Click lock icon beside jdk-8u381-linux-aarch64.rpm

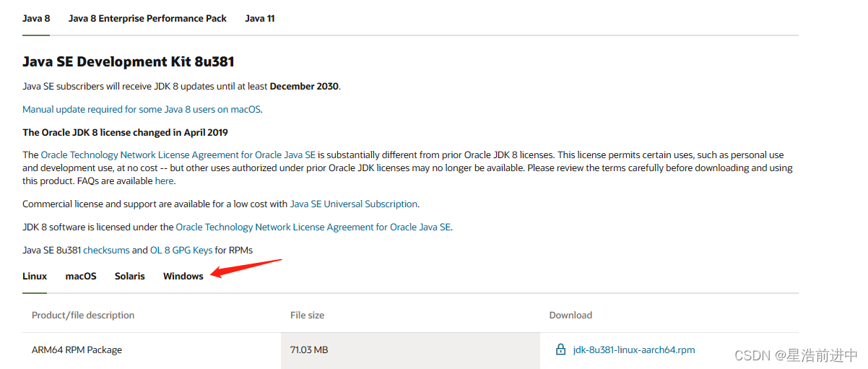click(x=560, y=350)
